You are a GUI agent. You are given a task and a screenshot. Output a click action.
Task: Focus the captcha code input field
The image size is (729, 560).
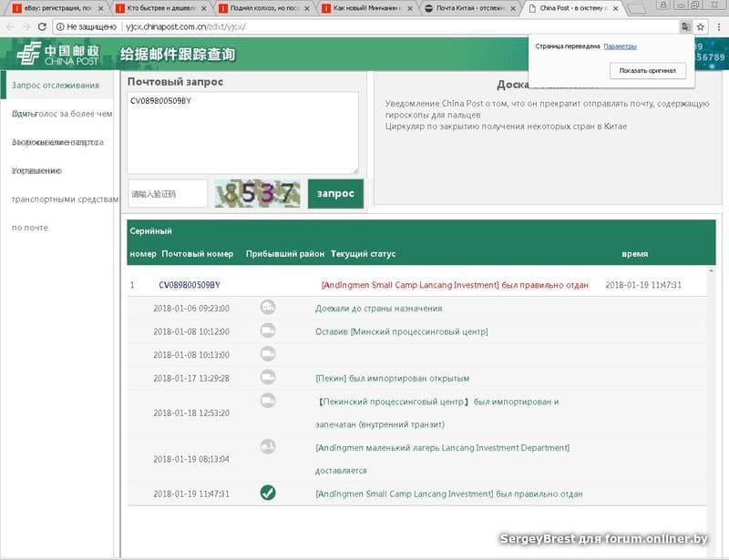(x=168, y=193)
